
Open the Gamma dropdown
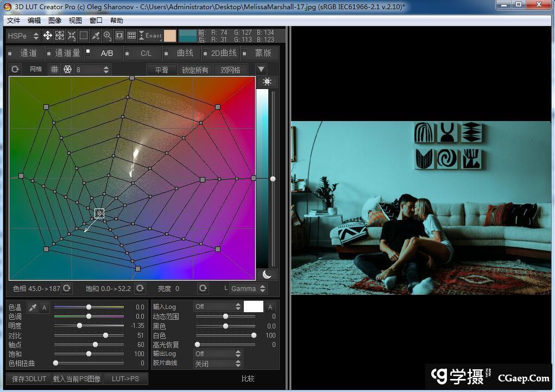pyautogui.click(x=248, y=288)
